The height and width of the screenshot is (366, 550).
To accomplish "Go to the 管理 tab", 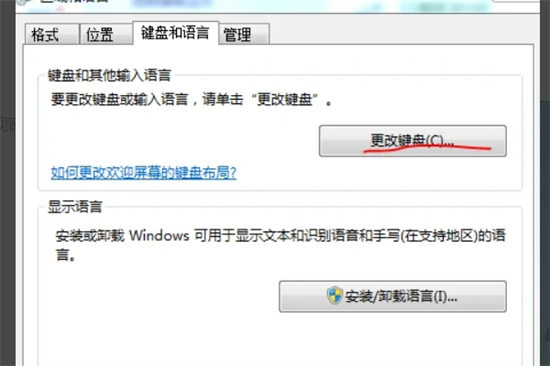I will point(244,34).
